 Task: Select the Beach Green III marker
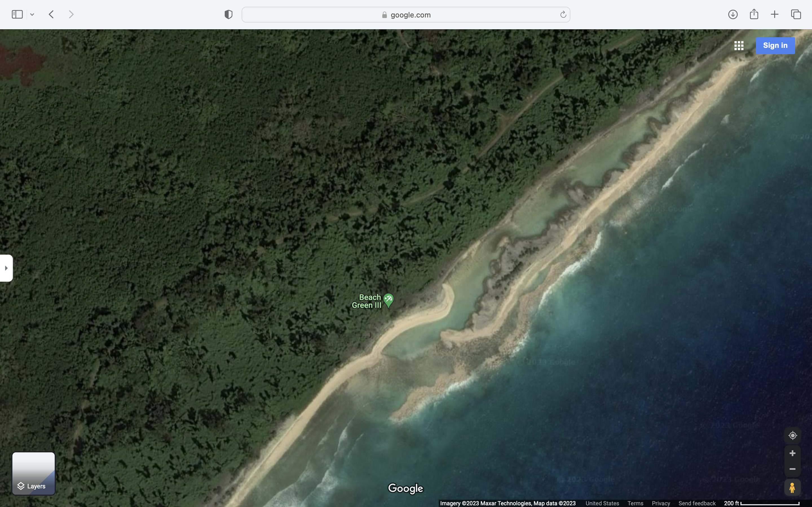point(388,300)
